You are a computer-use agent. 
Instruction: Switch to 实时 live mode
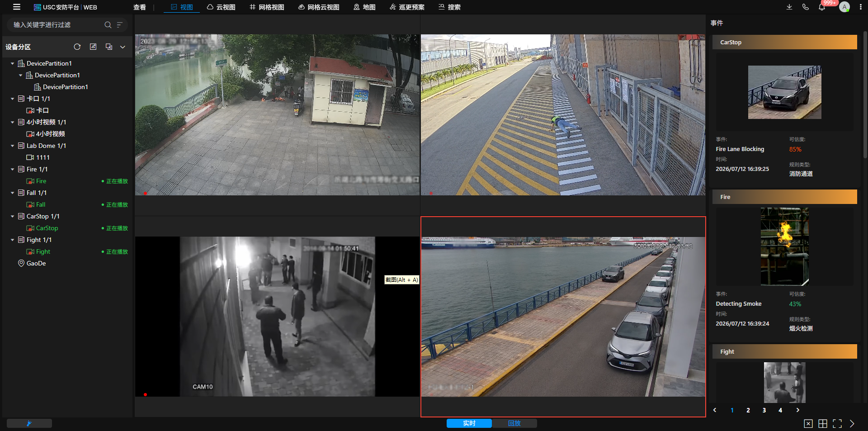(469, 423)
